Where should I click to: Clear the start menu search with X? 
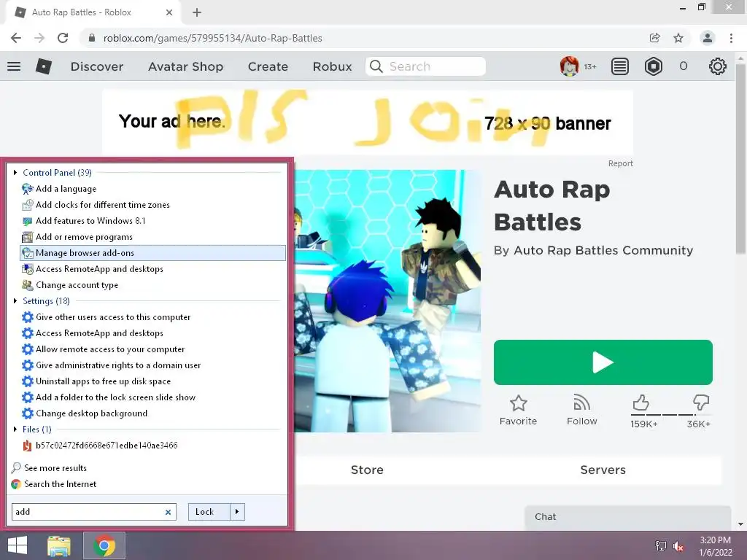click(169, 512)
